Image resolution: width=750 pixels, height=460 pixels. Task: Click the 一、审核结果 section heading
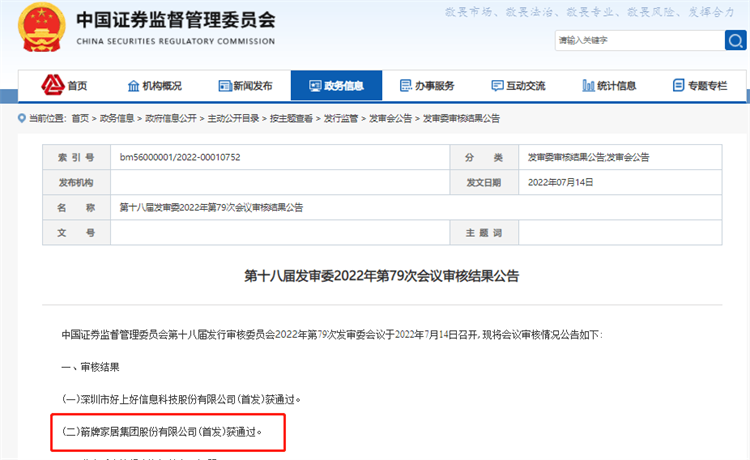(x=90, y=367)
